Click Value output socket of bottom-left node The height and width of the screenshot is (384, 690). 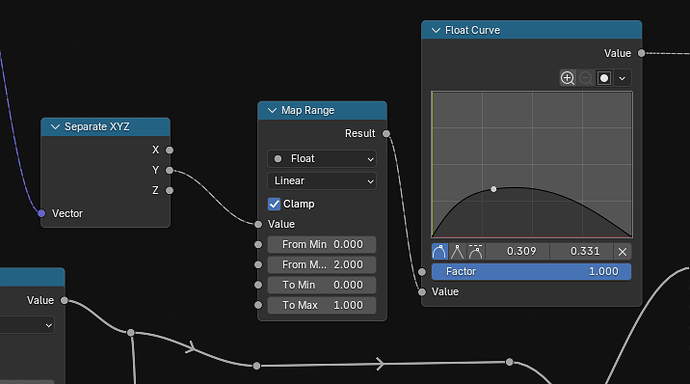[x=64, y=300]
